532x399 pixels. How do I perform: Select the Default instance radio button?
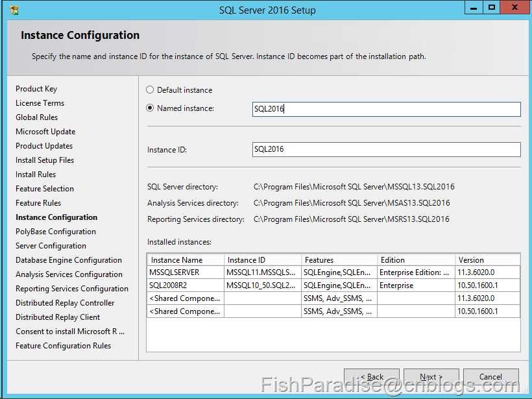(150, 90)
